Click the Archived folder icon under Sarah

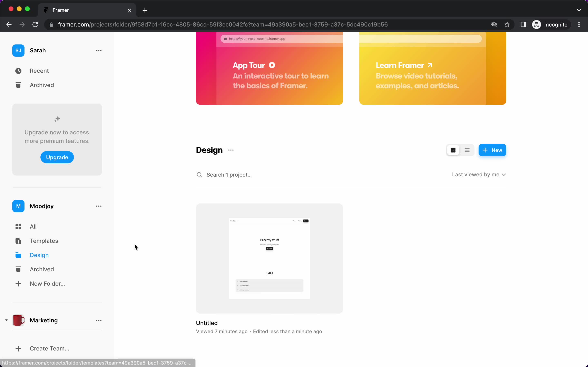tap(18, 85)
